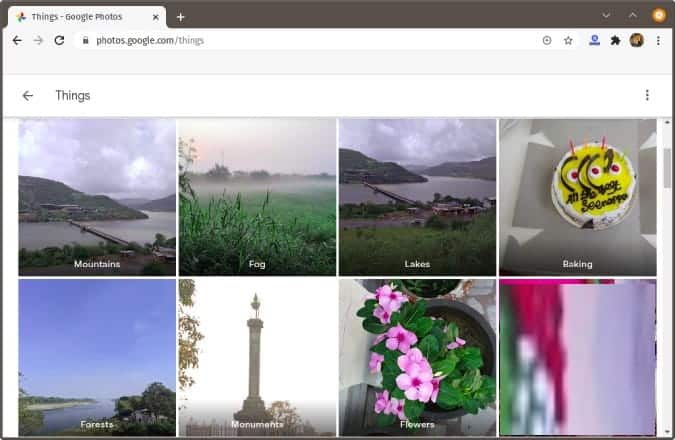Click the page vertical scrollbar thumb
Image resolution: width=675 pixels, height=440 pixels.
(x=667, y=168)
